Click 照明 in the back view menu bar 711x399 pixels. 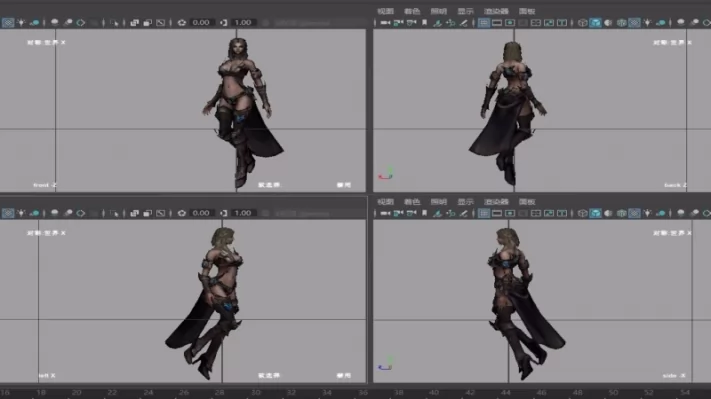pyautogui.click(x=438, y=11)
